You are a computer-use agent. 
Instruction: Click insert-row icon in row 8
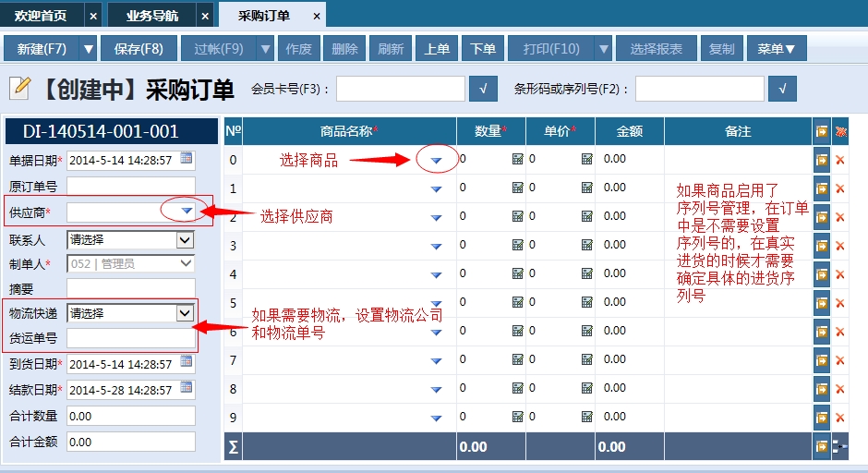coord(822,389)
